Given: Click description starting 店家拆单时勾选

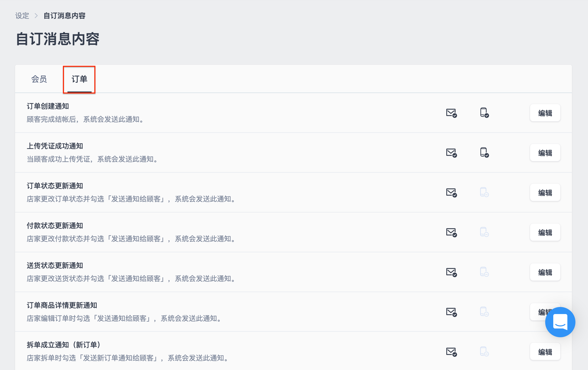Looking at the screenshot, I should 128,358.
